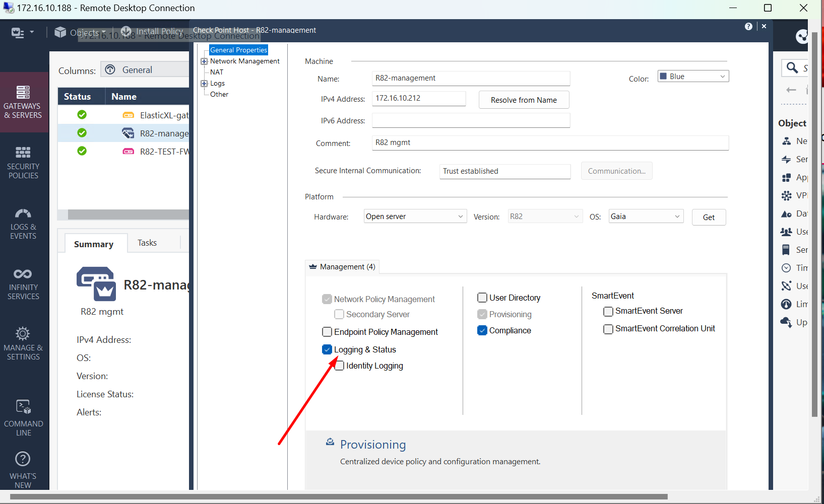Select General Properties tree item
824x504 pixels.
(238, 50)
